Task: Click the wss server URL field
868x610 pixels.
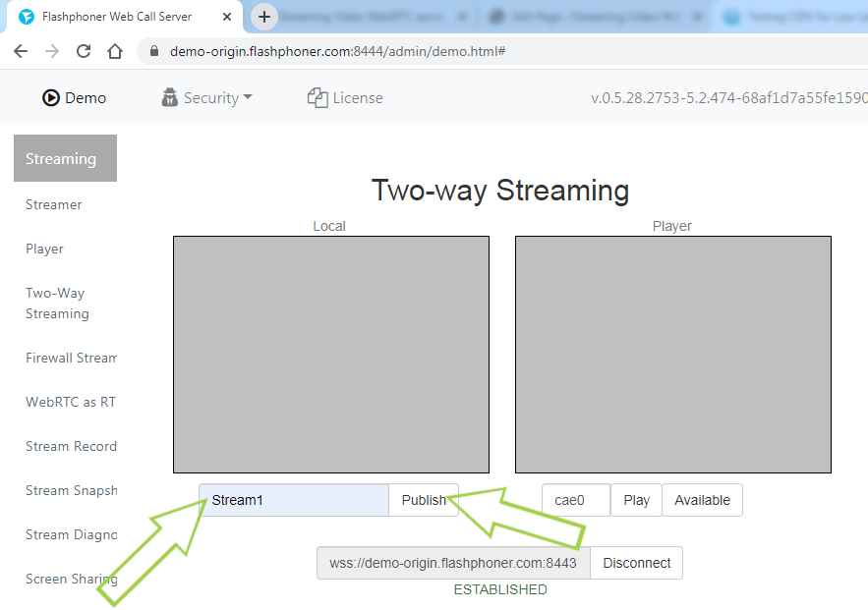Action: coord(453,563)
